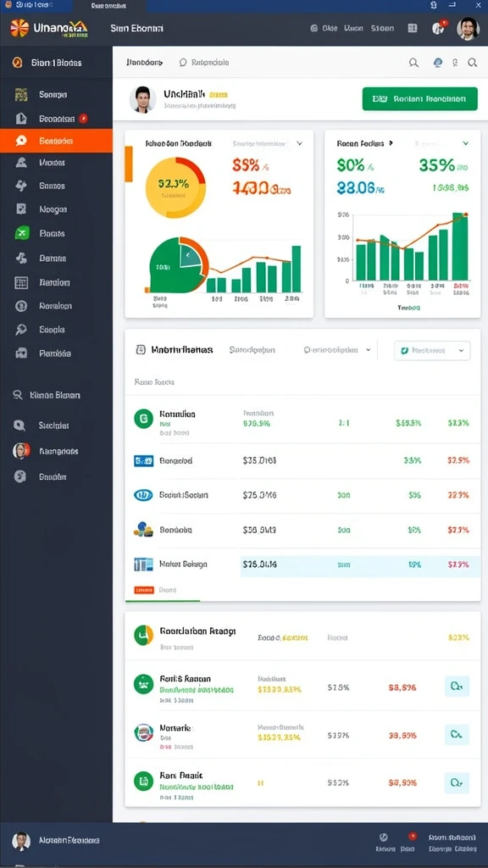Image resolution: width=488 pixels, height=868 pixels.
Task: Click the teal action icon in Raritš Raanan row
Action: tap(457, 687)
